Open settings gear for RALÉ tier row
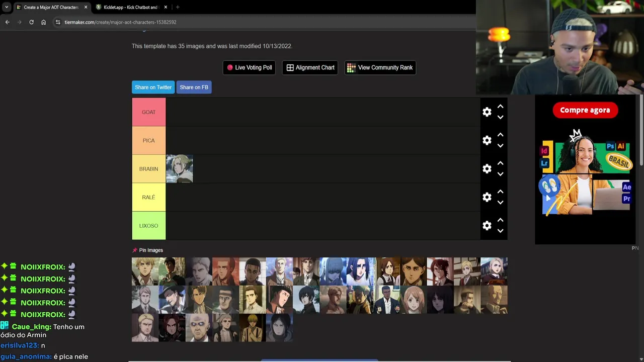644x362 pixels. pos(487,197)
